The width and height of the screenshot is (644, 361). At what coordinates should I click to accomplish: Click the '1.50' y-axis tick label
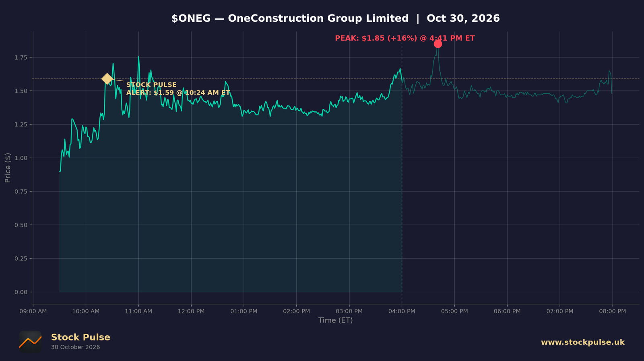tap(21, 91)
